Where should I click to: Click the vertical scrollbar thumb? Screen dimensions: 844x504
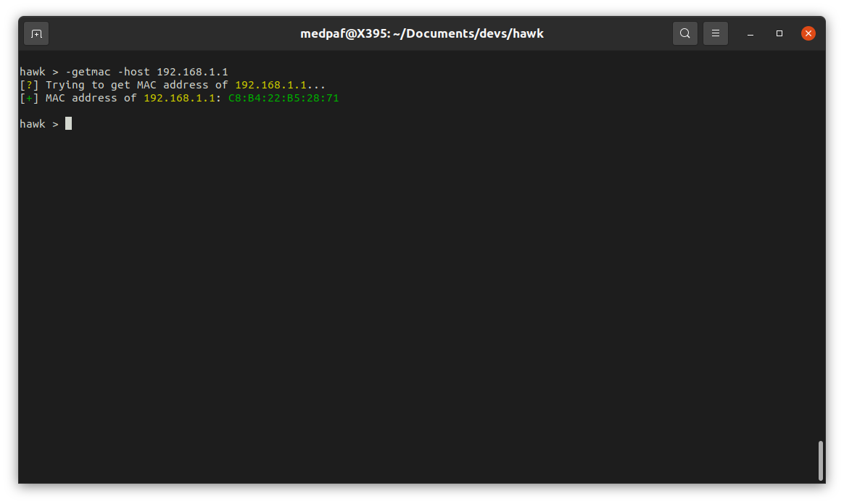point(820,460)
